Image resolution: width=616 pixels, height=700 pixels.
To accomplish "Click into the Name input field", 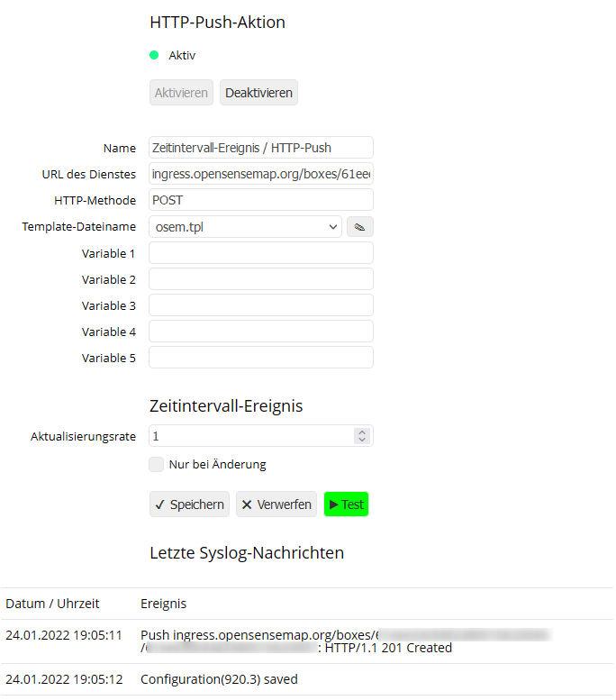I will pyautogui.click(x=260, y=148).
